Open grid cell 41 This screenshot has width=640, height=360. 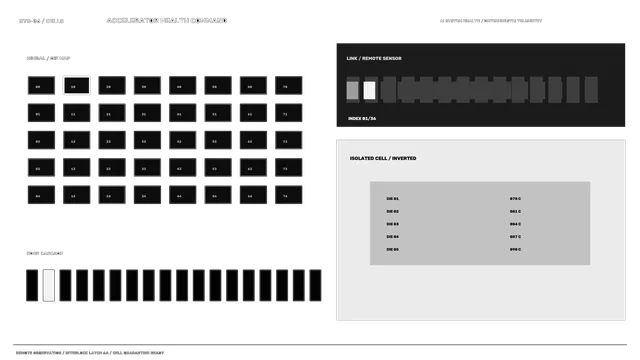[182, 113]
